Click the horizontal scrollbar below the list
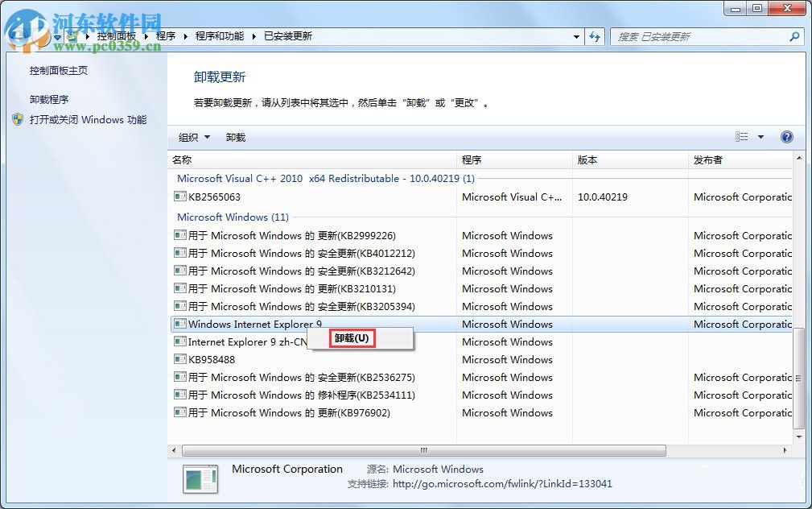Viewport: 812px width, 509px height. coord(422,450)
